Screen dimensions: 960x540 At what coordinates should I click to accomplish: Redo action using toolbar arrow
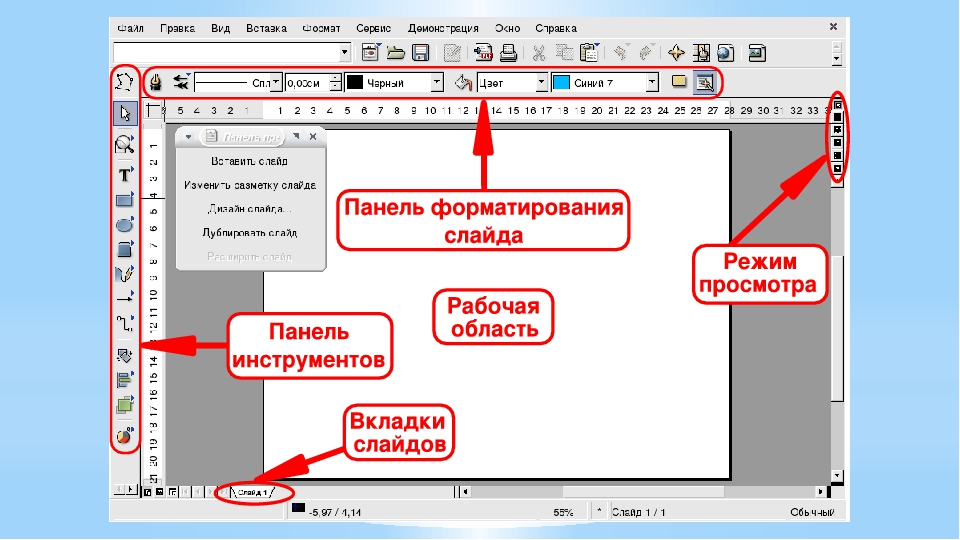click(645, 53)
